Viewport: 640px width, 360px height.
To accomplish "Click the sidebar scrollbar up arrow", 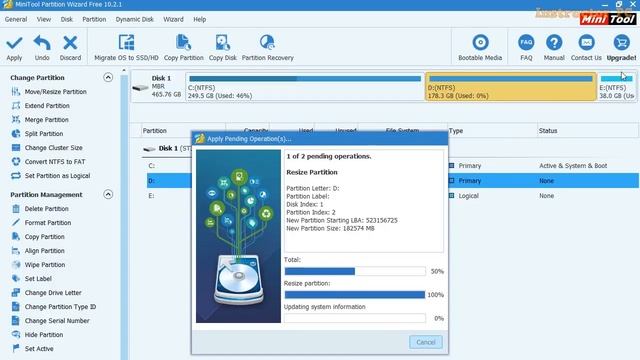I will tap(124, 71).
